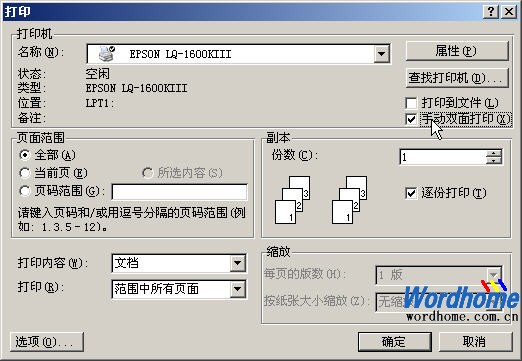Click the 属性(P) properties button
Viewport: 522px width, 361px height.
coord(457,51)
